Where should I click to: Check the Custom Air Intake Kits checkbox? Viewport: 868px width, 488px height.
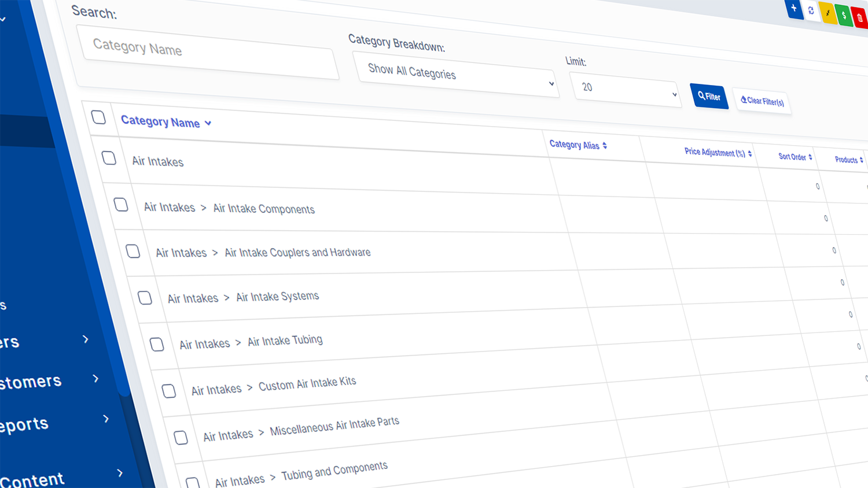[x=169, y=391]
